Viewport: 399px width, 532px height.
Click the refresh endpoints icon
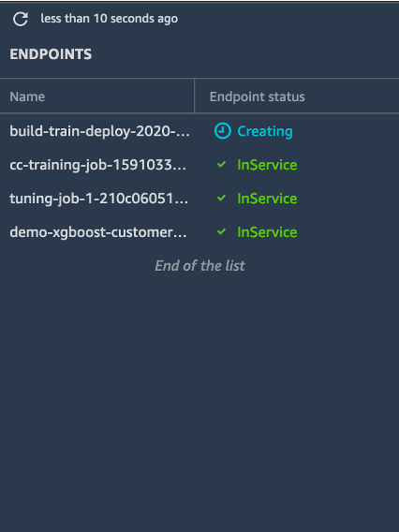pyautogui.click(x=21, y=19)
